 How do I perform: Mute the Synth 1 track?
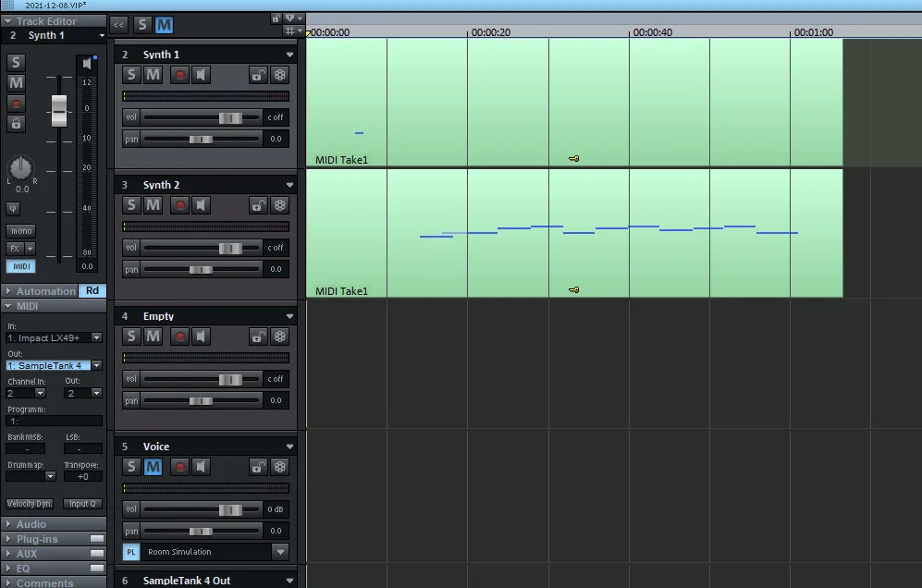(153, 75)
